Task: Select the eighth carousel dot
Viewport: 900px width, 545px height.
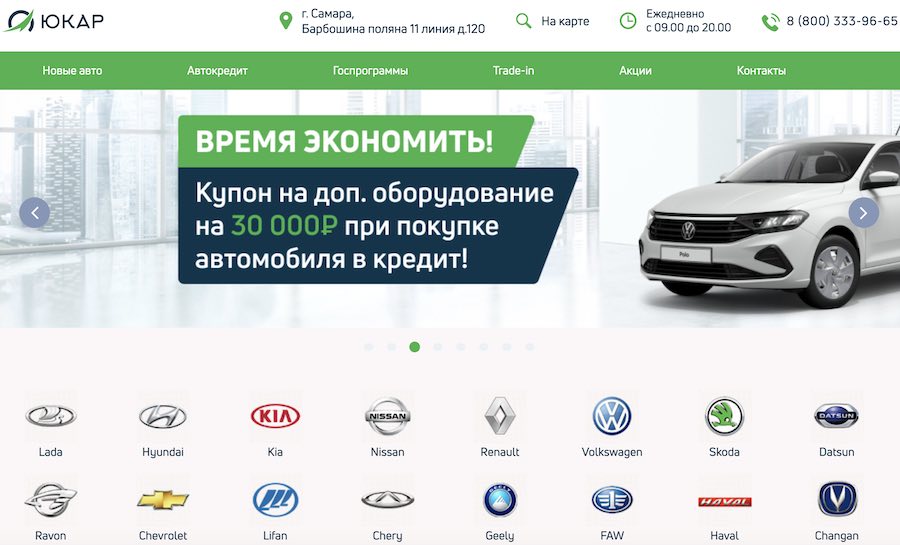Action: [530, 347]
